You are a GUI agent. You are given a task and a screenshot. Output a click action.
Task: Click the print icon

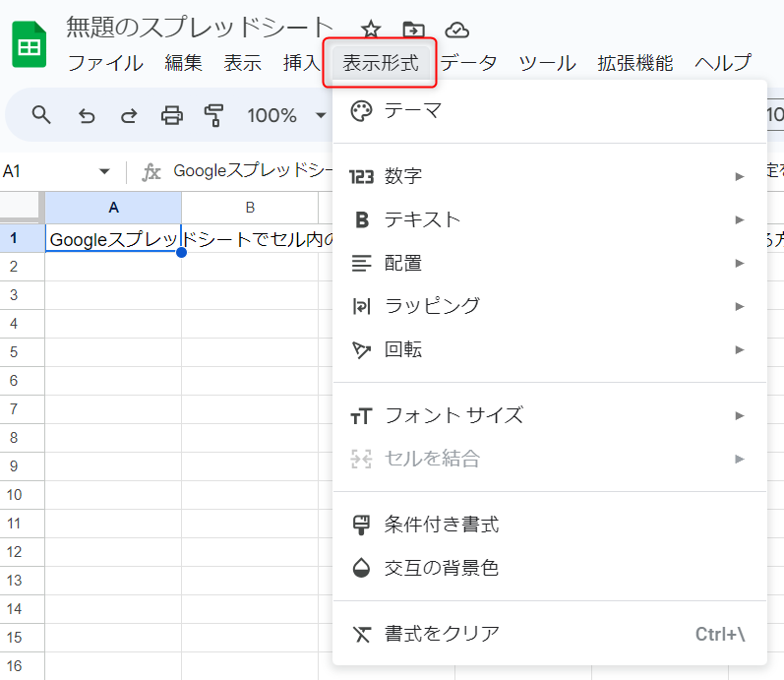[x=171, y=115]
